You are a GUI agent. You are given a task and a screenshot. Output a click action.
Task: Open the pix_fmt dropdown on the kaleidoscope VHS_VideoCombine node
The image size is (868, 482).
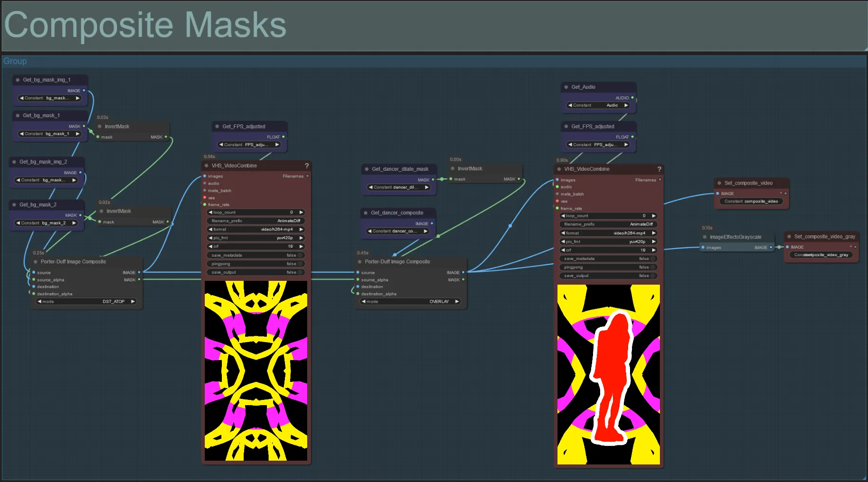256,238
